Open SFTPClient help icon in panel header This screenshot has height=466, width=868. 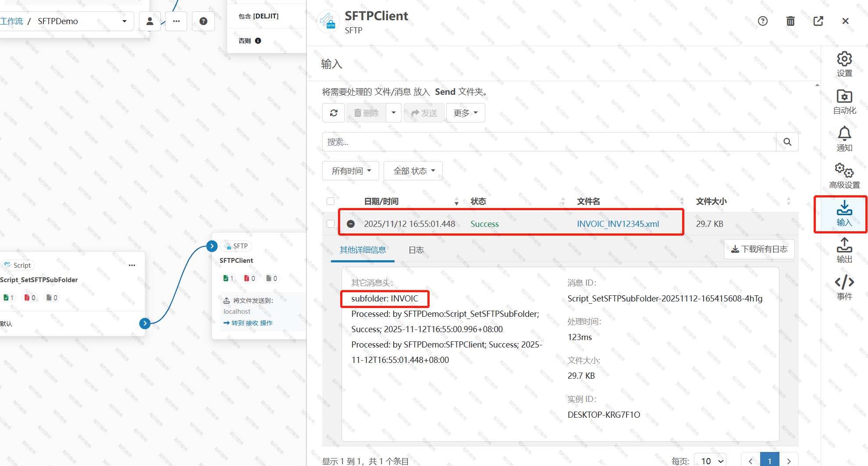[x=763, y=21]
